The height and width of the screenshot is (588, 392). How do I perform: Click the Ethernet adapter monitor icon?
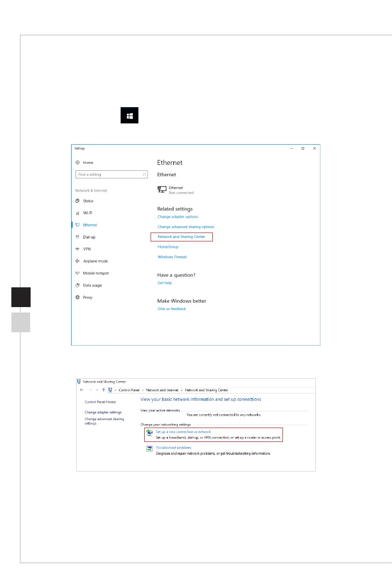pos(161,190)
